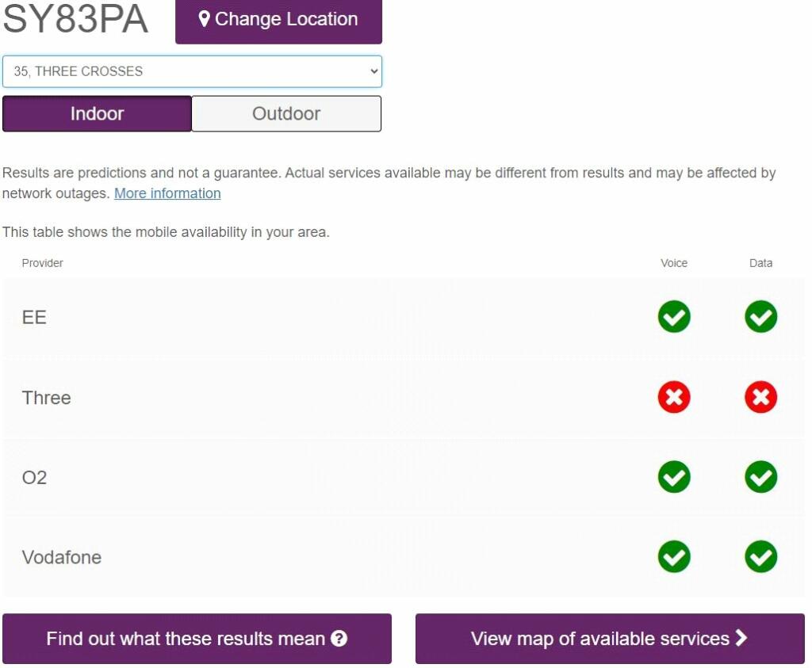Image resolution: width=812 pixels, height=668 pixels.
Task: Click O2 data green check icon
Action: point(760,476)
